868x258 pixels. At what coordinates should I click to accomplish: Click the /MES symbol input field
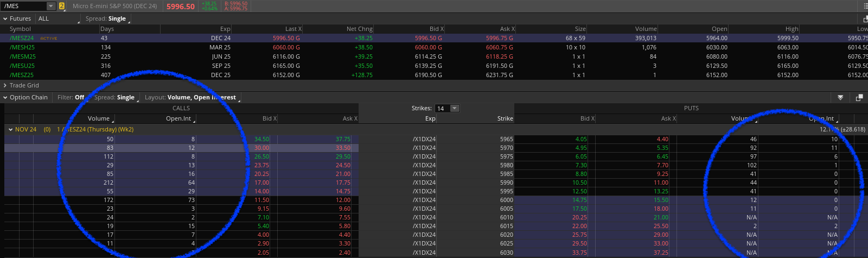point(24,7)
